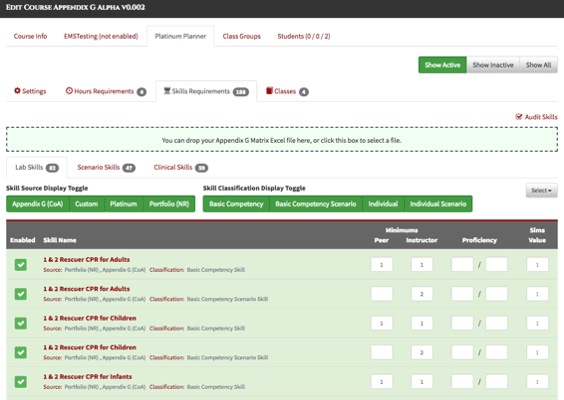564x400 pixels.
Task: Click Instructor minimum field for CPR for Children Basic Competency Skill
Action: [x=422, y=323]
